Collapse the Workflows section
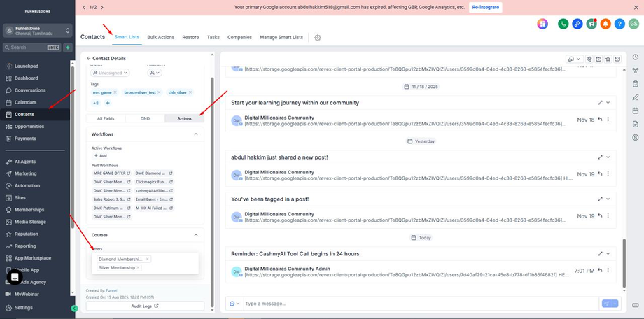Screen dimensions: 644x319 pos(196,134)
